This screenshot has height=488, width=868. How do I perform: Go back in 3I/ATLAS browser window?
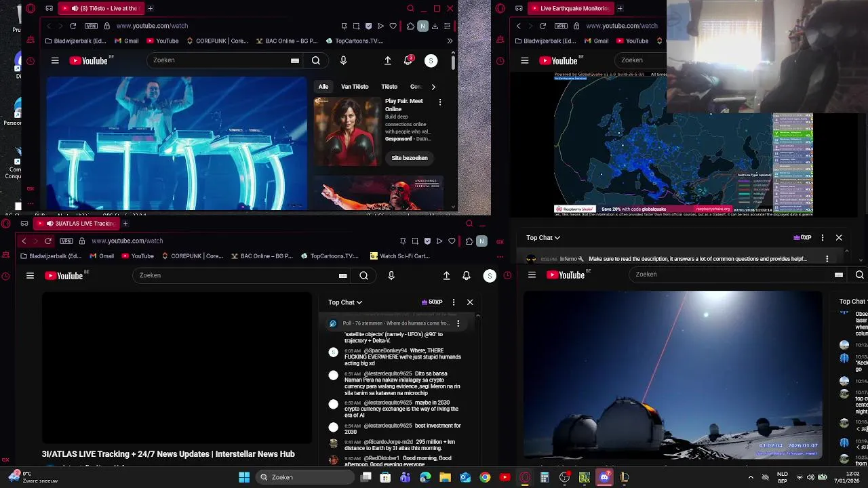24,241
